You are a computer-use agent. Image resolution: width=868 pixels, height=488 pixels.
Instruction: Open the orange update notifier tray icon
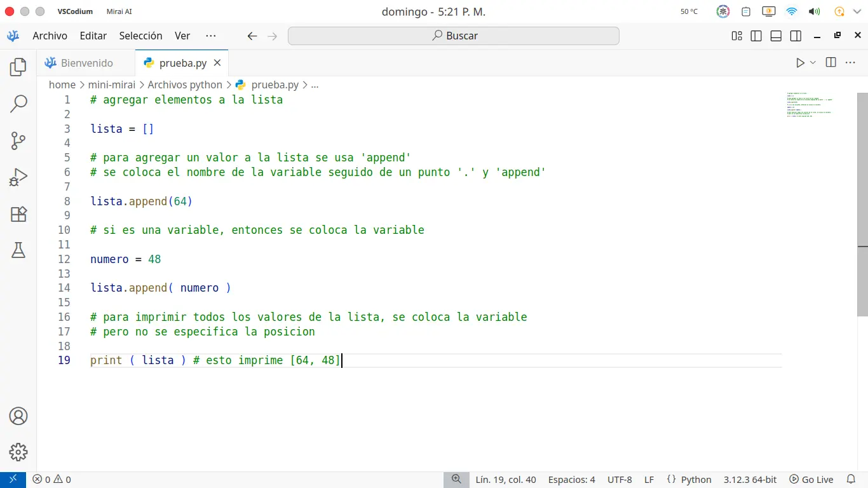click(839, 11)
